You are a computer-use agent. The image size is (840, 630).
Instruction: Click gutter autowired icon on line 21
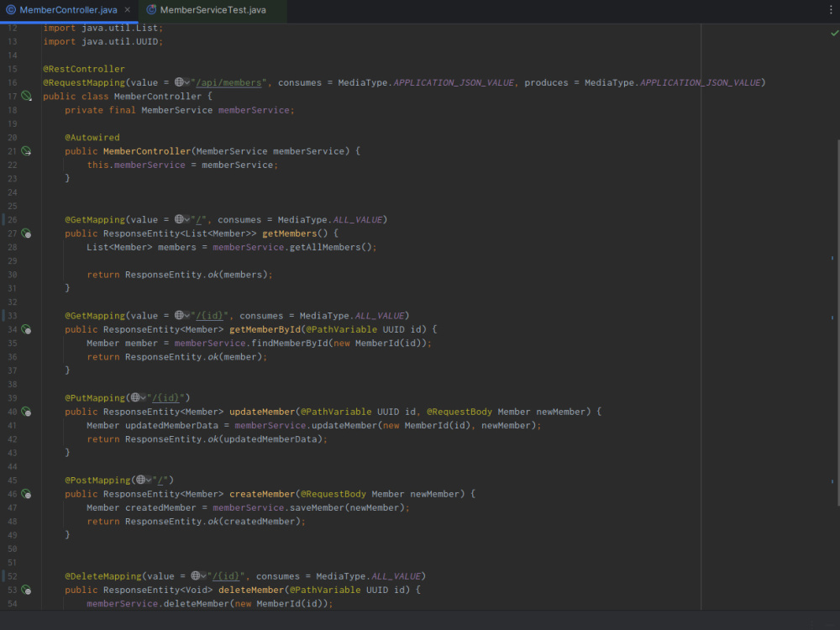click(x=26, y=151)
